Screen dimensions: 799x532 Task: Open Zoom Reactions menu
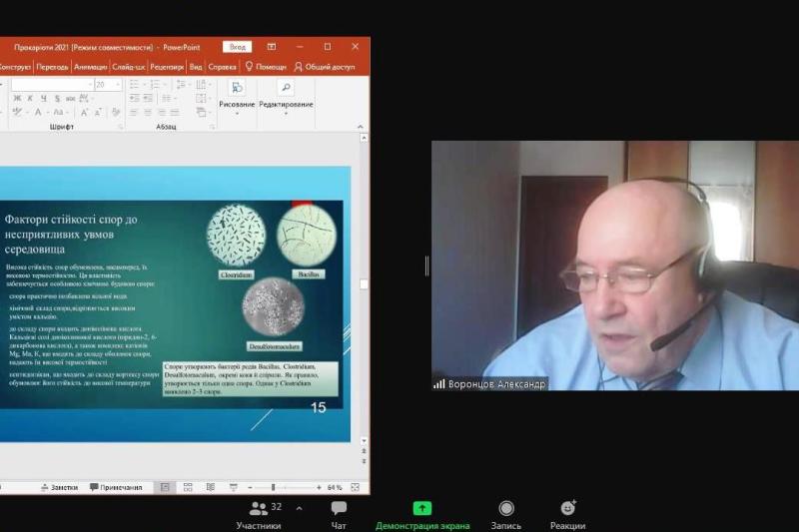point(567,515)
